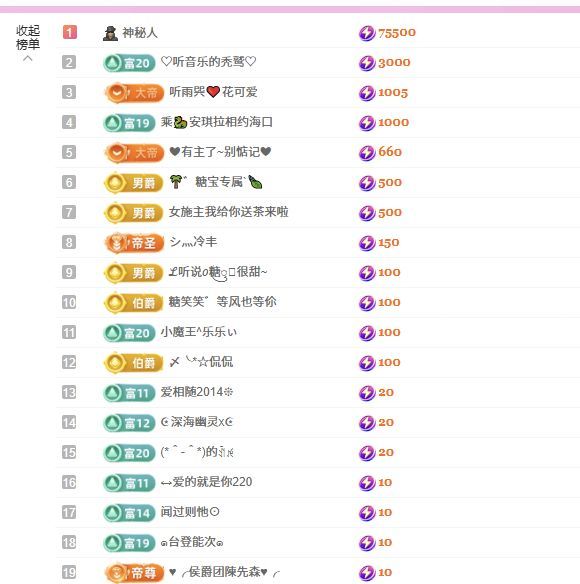Select user name ending in 侃侃

[201, 362]
